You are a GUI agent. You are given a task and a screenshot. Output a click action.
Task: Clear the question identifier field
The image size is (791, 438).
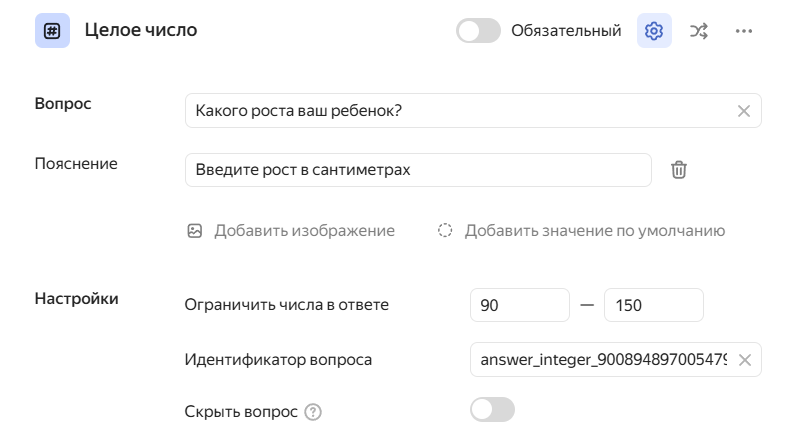click(x=744, y=360)
